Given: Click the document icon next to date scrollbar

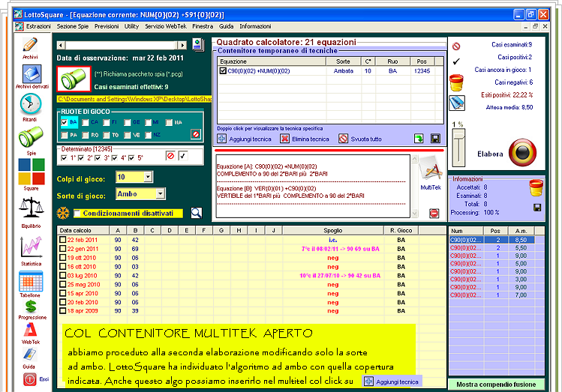Looking at the screenshot, I should tap(198, 44).
